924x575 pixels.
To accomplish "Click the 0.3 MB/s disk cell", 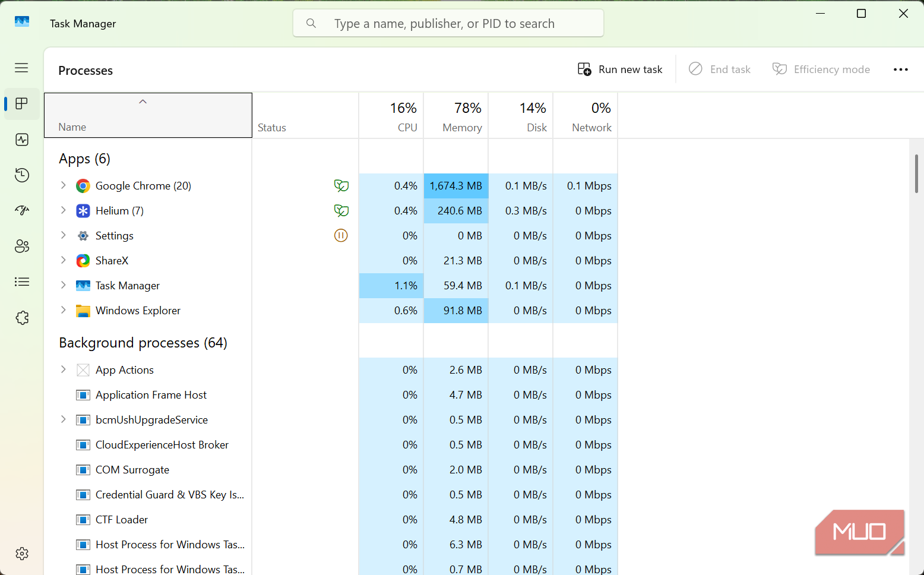I will point(521,211).
